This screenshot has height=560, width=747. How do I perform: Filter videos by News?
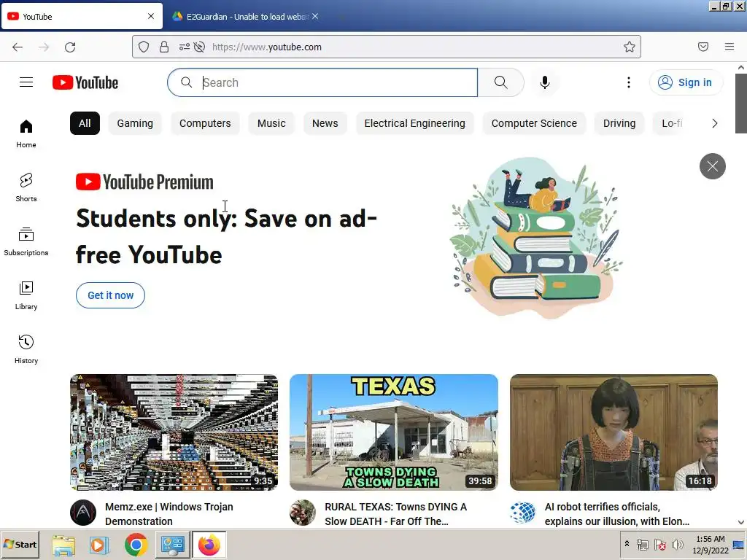click(325, 123)
